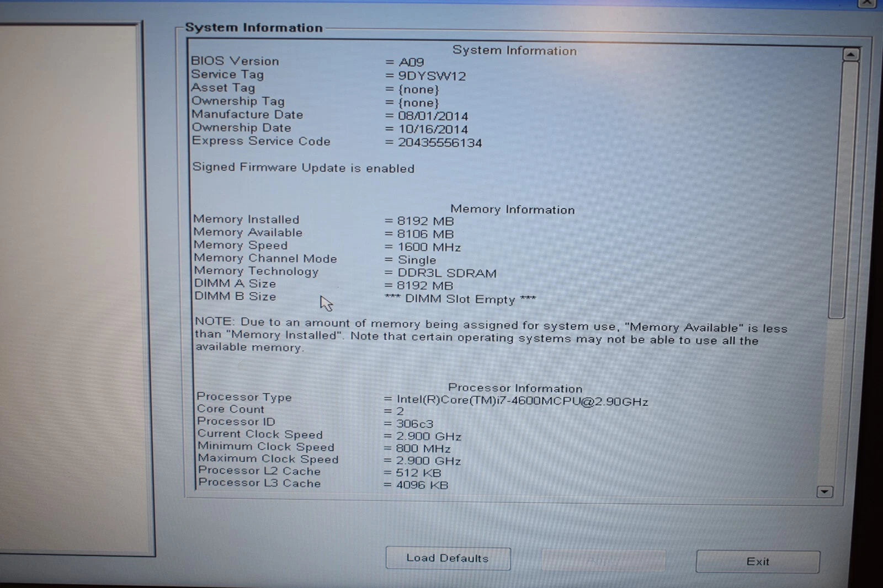Select Memory Speed value 1600 MHz
883x588 pixels.
coord(429,248)
